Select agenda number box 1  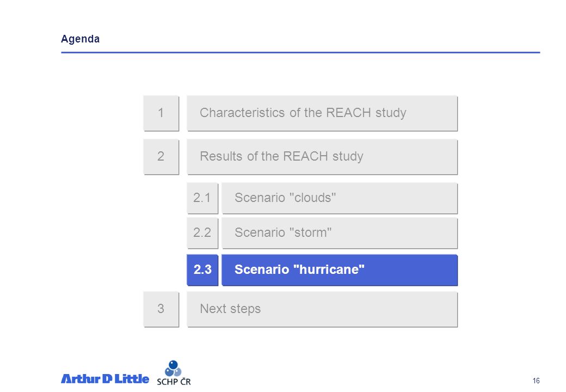(161, 113)
